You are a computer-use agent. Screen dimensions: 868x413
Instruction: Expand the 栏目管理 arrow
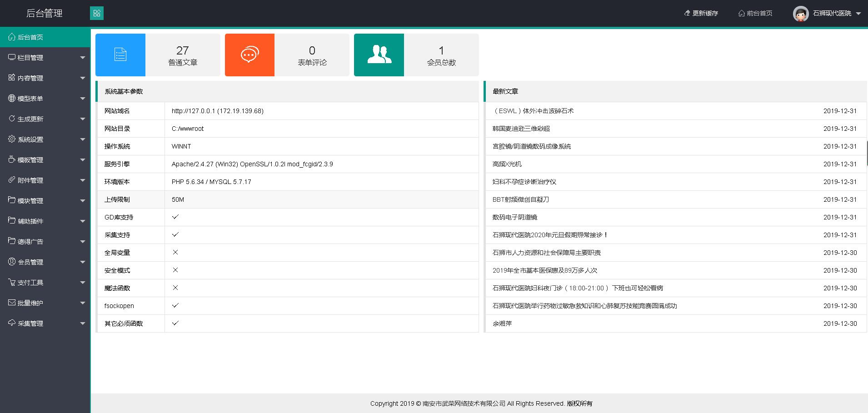click(82, 58)
